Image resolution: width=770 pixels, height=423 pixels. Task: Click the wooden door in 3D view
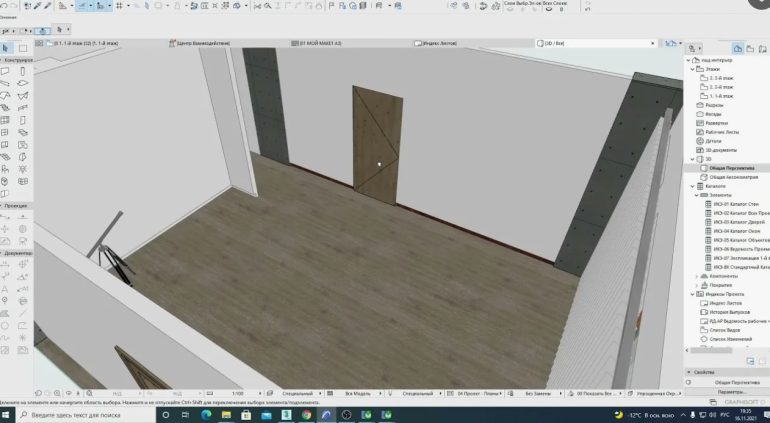[x=377, y=144]
